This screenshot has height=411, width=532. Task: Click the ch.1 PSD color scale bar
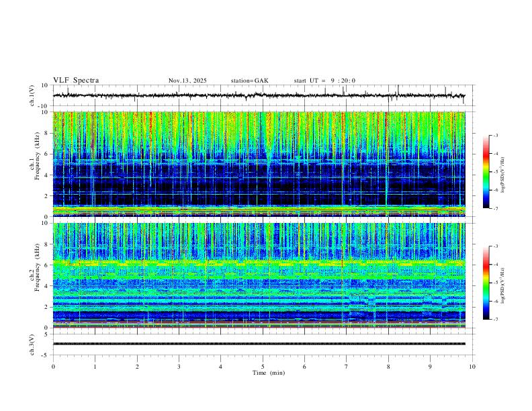click(x=486, y=172)
